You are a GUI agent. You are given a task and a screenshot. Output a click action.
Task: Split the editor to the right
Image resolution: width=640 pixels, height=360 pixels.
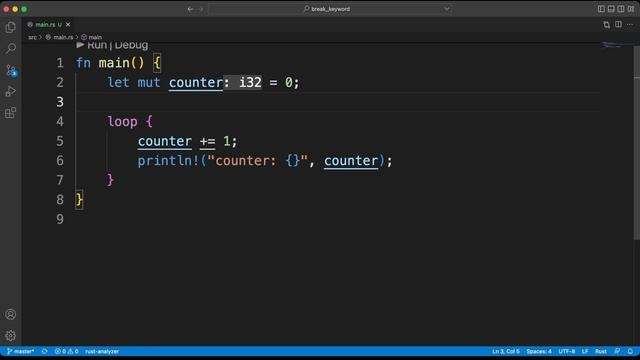(618, 24)
